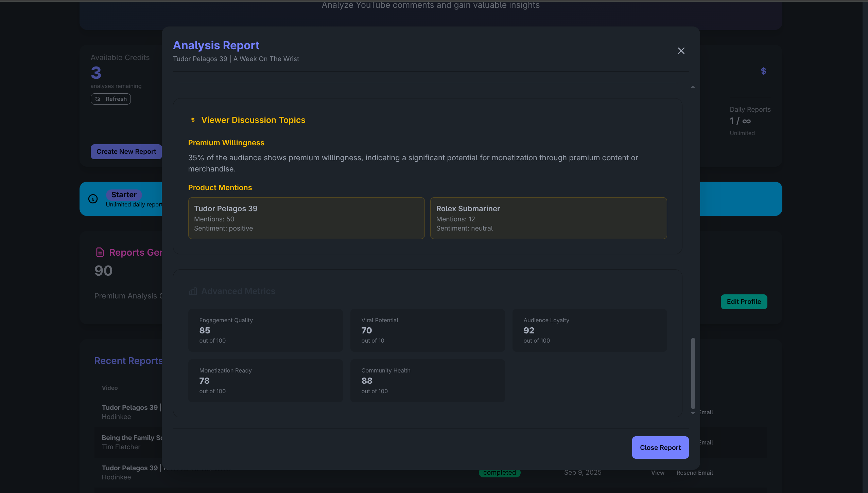868x493 pixels.
Task: Click the Product Mentions heading
Action: pos(220,187)
